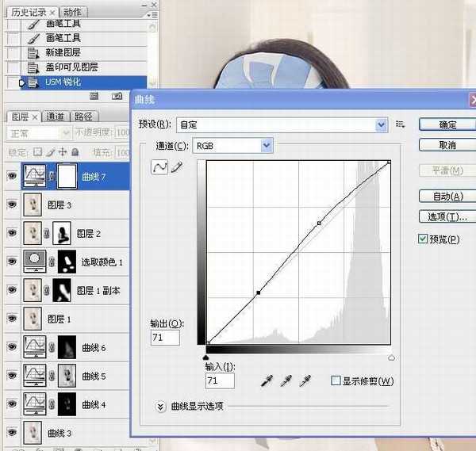Screen dimensions: 476x451
Task: Click the 输出 output value field
Action: tap(165, 338)
